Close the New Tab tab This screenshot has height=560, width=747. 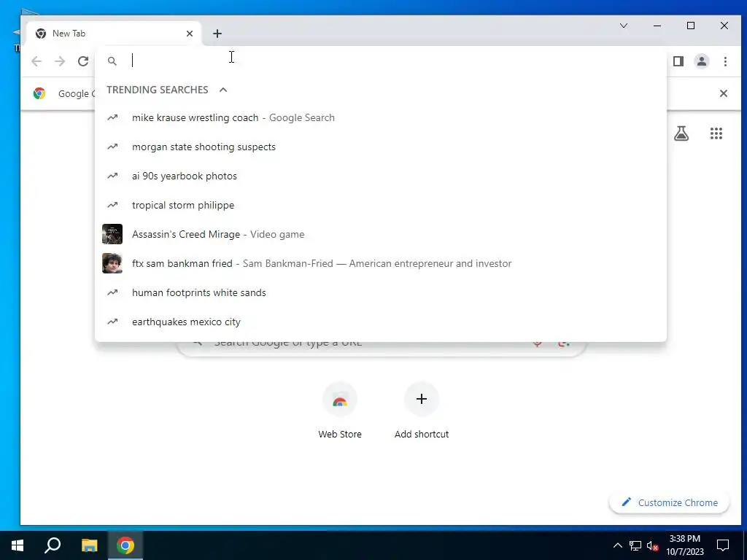pos(190,34)
